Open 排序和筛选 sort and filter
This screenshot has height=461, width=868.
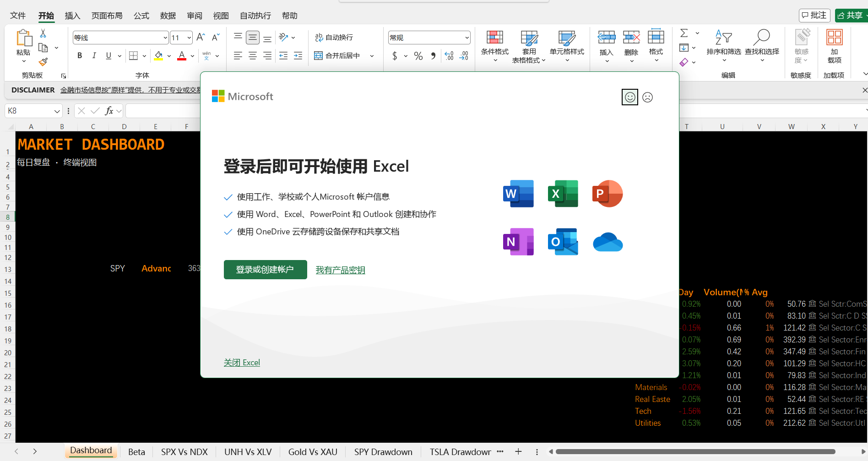click(x=724, y=46)
